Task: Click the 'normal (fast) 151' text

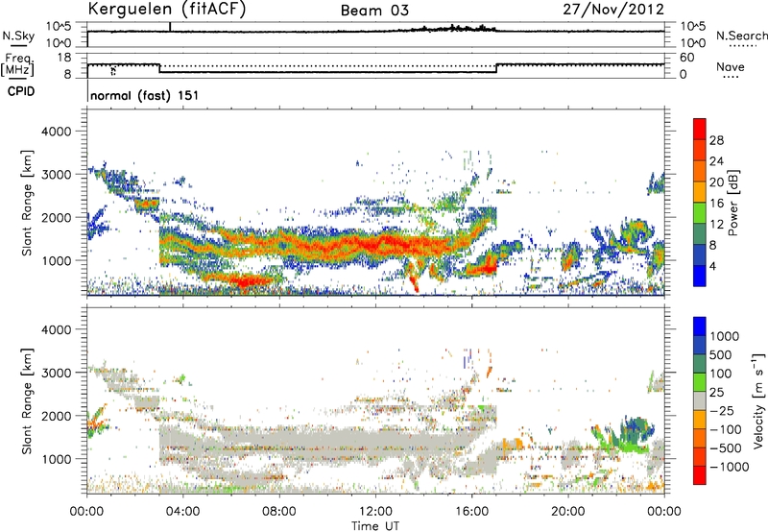Action: pos(145,95)
